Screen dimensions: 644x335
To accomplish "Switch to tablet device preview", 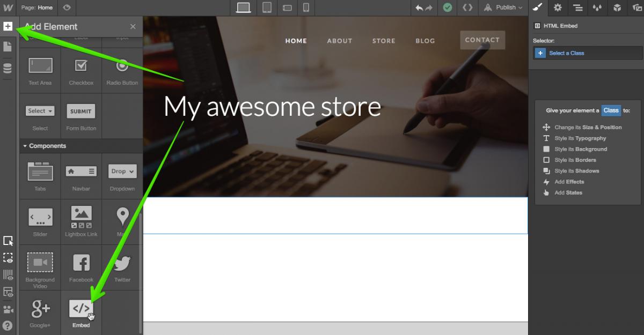I will pos(267,8).
